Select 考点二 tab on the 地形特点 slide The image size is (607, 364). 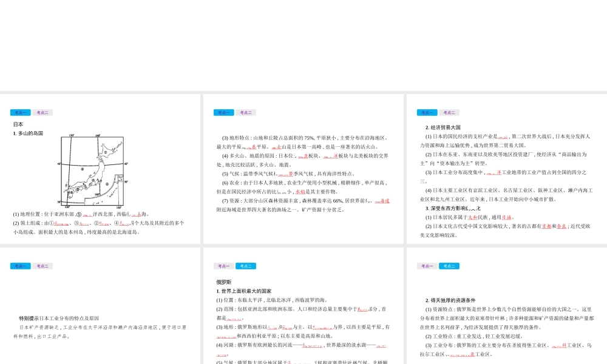246,113
